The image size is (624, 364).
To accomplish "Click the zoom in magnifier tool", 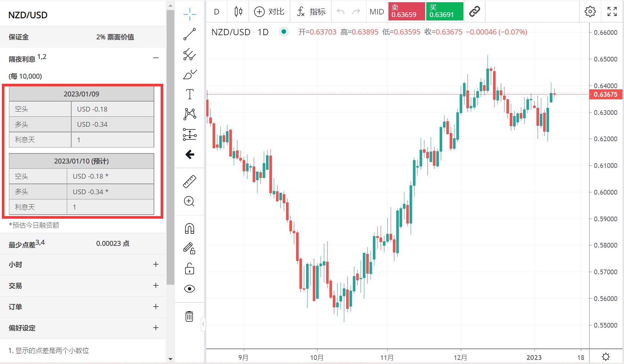I will point(190,201).
